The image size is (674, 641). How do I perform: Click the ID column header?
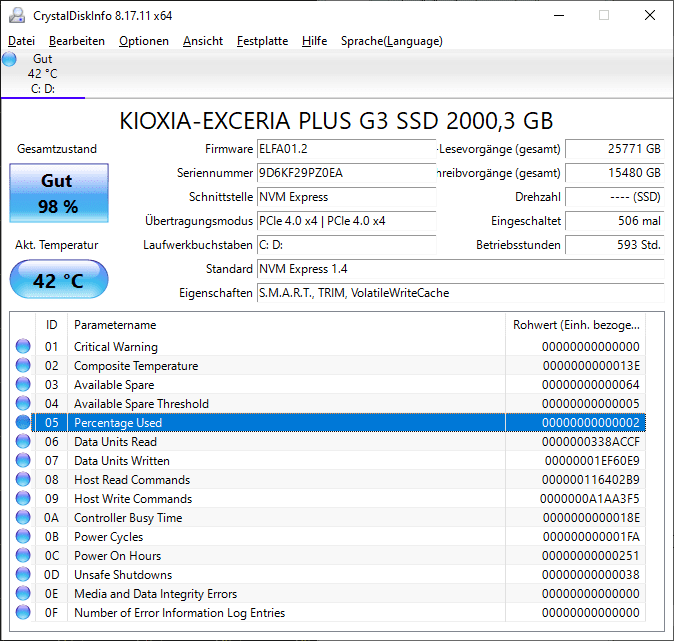(x=52, y=325)
